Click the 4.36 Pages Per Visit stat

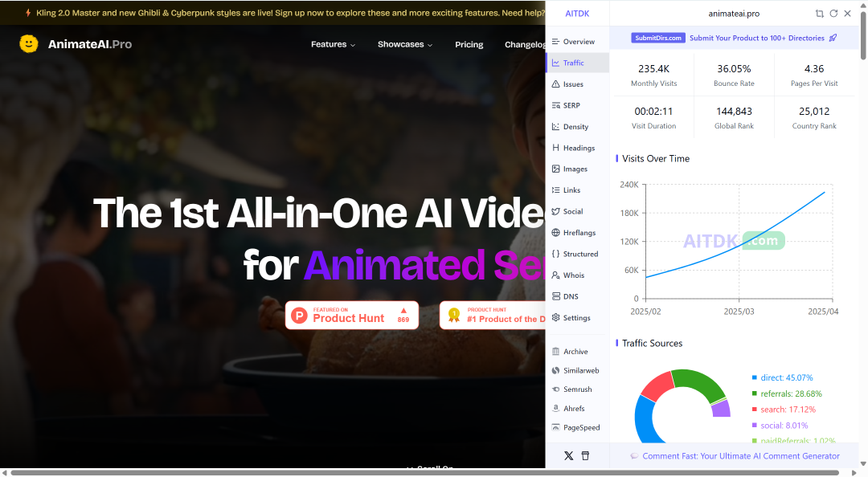(x=813, y=75)
